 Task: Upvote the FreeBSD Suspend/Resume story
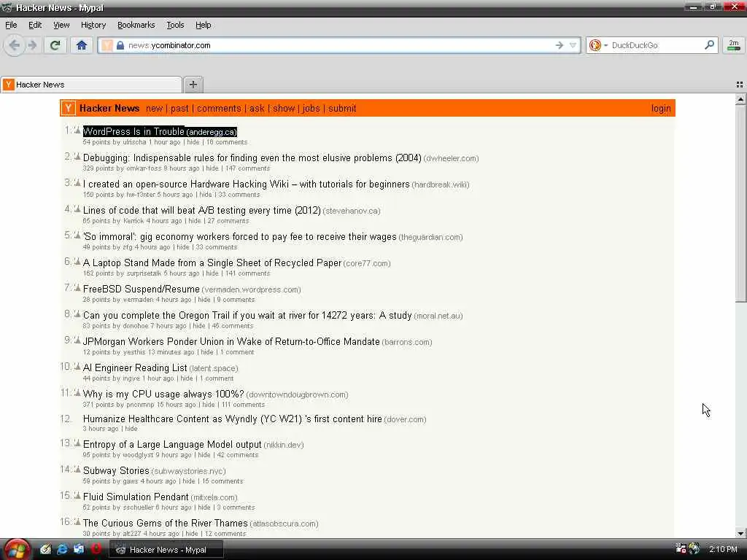click(77, 287)
